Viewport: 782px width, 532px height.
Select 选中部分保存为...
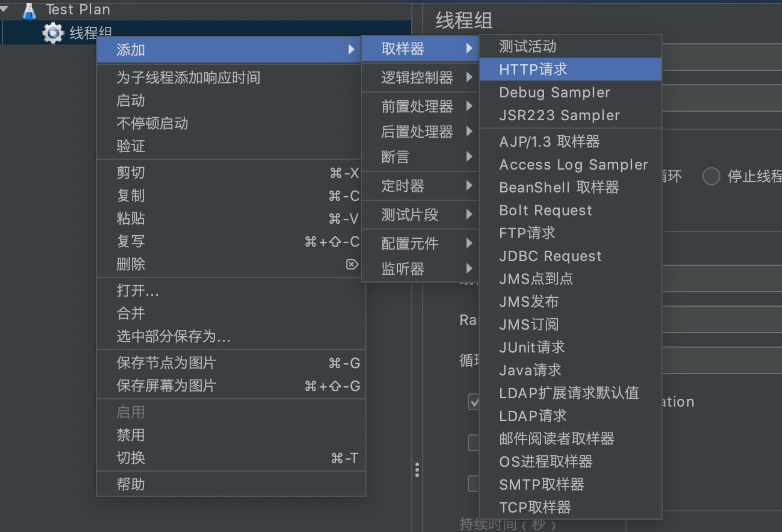[231, 336]
